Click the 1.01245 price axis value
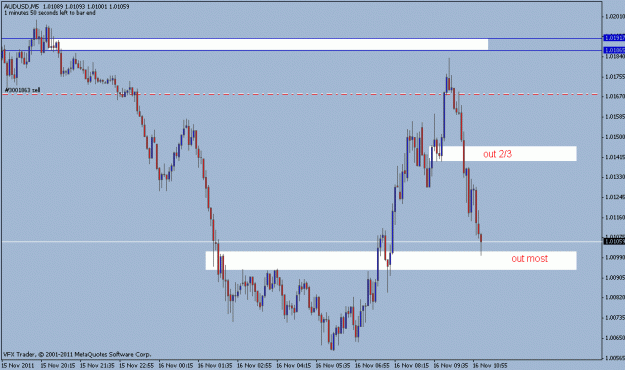 [x=615, y=197]
